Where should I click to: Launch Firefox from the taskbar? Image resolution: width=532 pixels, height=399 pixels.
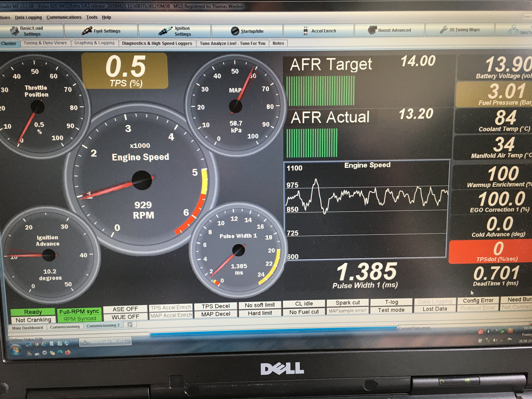click(x=68, y=353)
